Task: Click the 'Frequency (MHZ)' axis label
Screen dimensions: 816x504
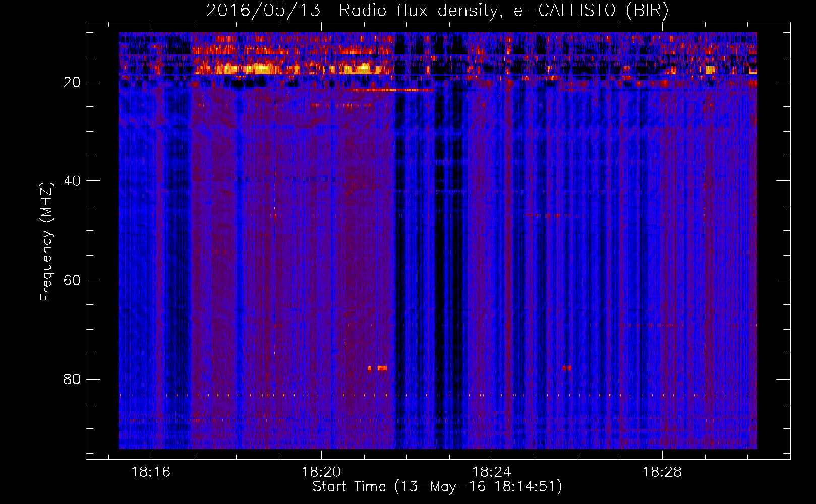Action: click(x=46, y=242)
